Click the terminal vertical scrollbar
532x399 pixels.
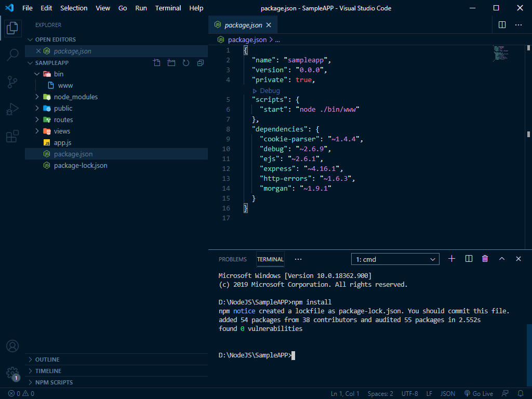[x=529, y=355]
